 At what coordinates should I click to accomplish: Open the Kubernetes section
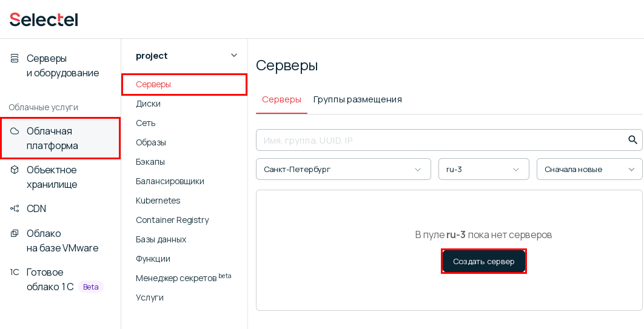(x=158, y=201)
